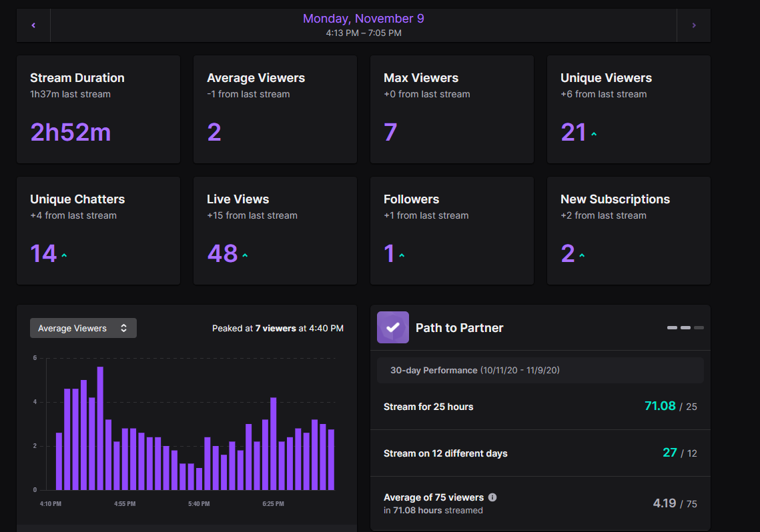Click the +15 from last stream subtitle
This screenshot has width=760, height=532.
tap(252, 215)
